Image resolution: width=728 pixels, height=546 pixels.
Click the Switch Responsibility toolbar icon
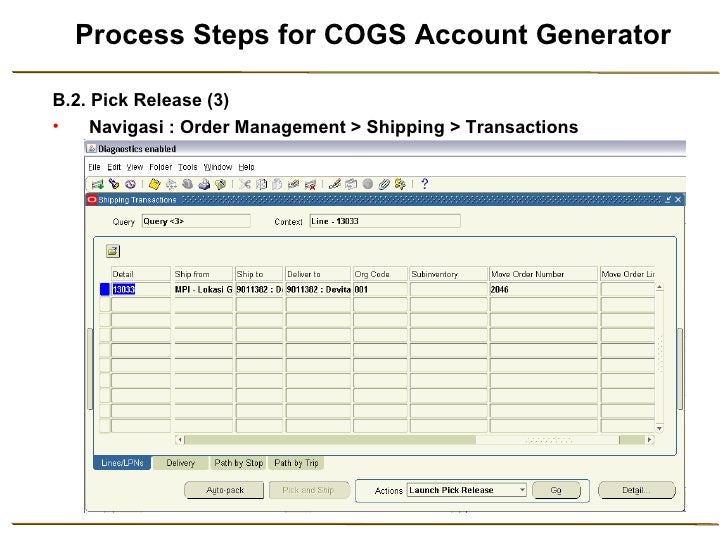(x=188, y=184)
